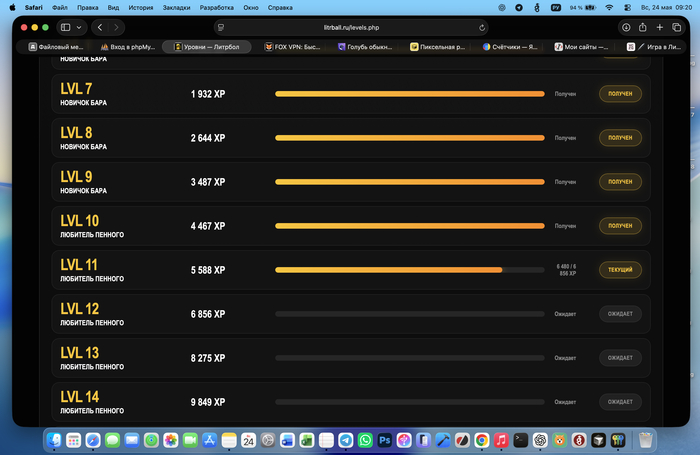Image resolution: width=700 pixels, height=455 pixels.
Task: Click the ОЖИДАЕТ button for LVL 13
Action: pyautogui.click(x=620, y=358)
